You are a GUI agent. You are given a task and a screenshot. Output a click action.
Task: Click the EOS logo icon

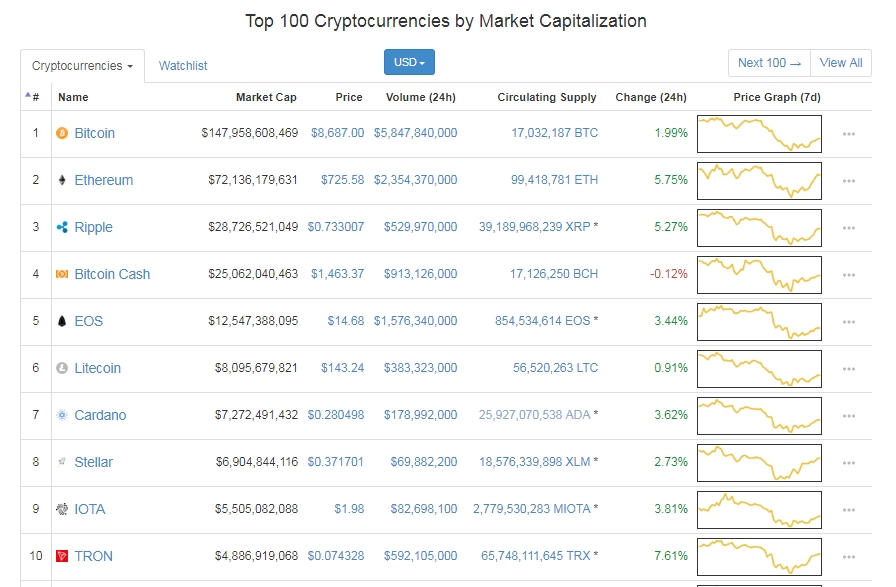coord(62,321)
